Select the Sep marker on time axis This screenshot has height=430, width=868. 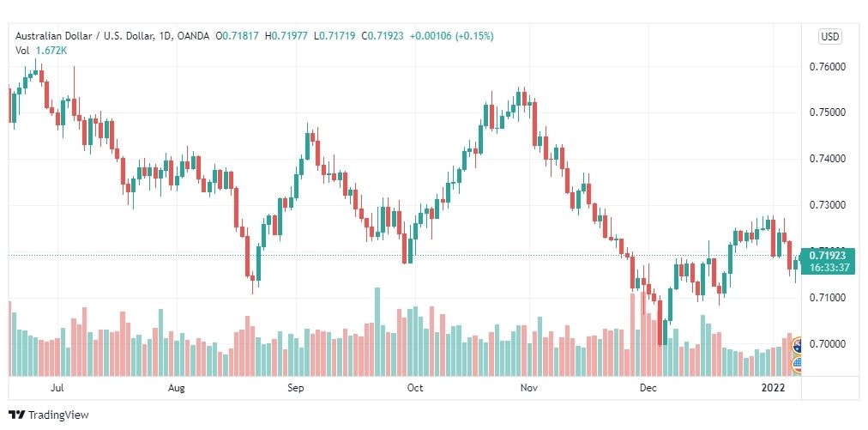[295, 388]
